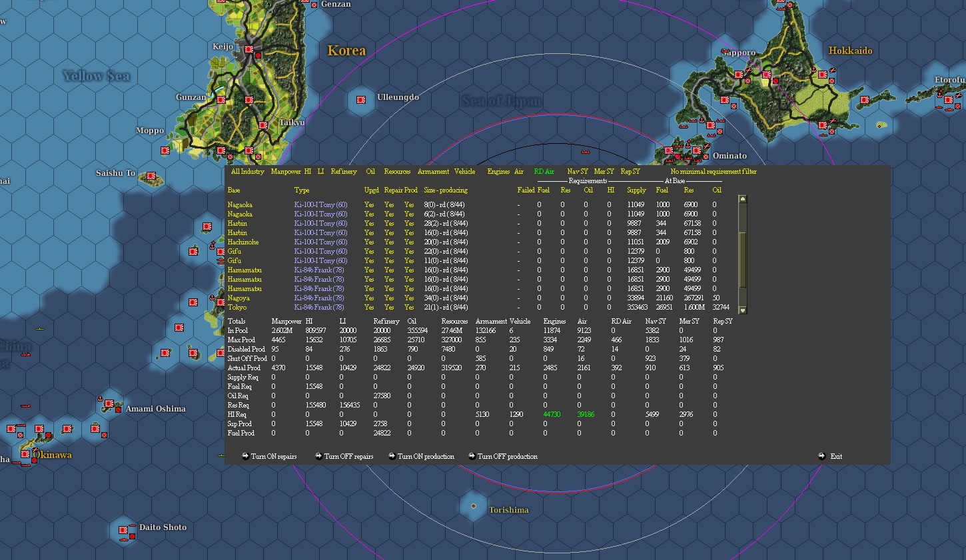This screenshot has height=560, width=966.
Task: Switch to the Oil industry filter
Action: pos(370,172)
